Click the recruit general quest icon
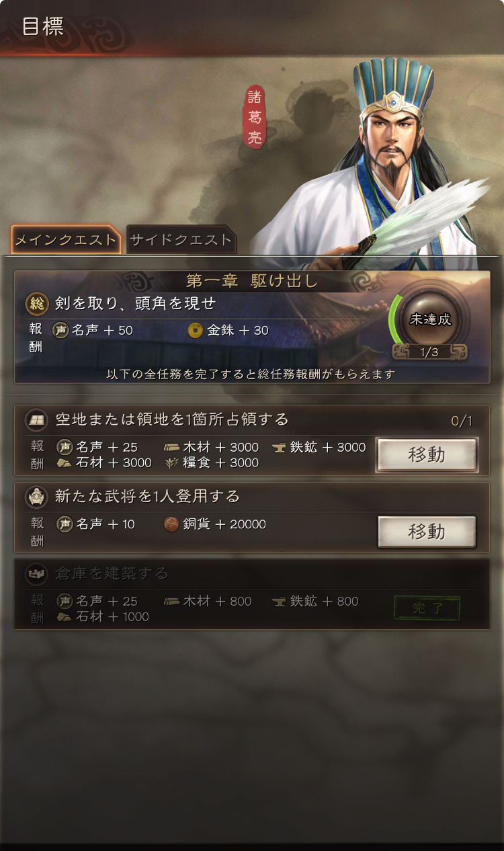This screenshot has width=504, height=851. [36, 497]
